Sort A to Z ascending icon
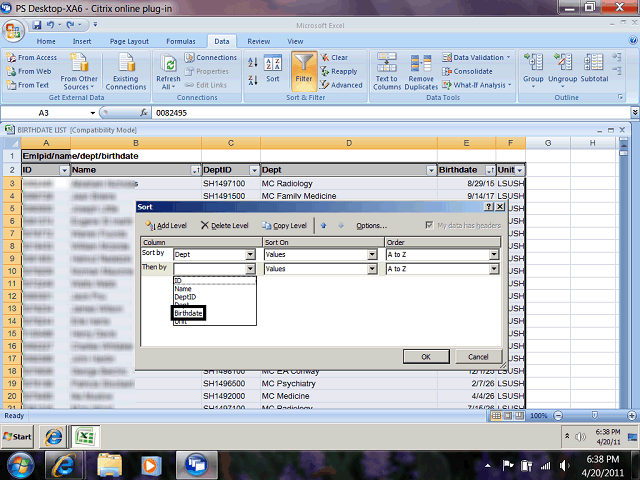640x480 pixels. [253, 62]
